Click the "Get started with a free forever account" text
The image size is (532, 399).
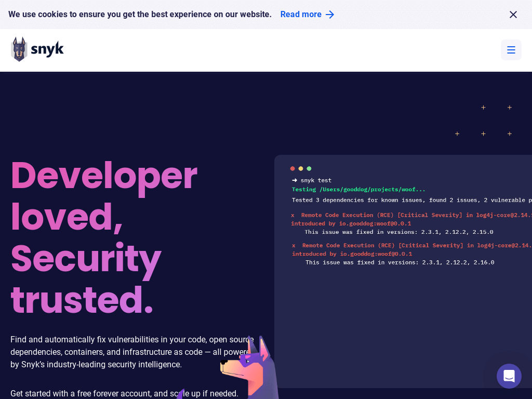[124, 394]
